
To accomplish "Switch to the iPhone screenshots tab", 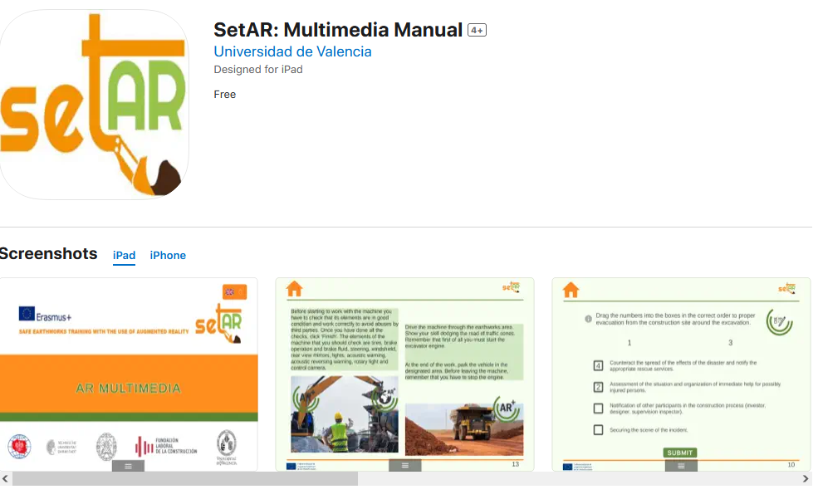I will coord(168,255).
